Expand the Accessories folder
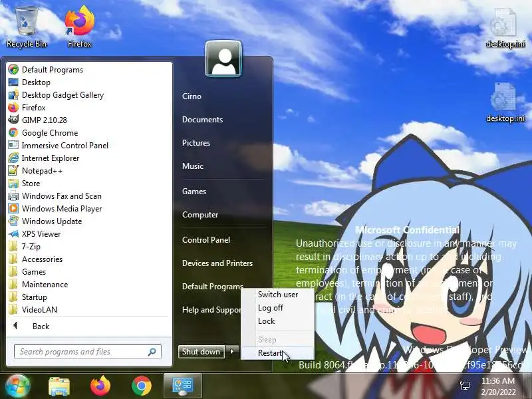This screenshot has width=532, height=399. pyautogui.click(x=42, y=259)
